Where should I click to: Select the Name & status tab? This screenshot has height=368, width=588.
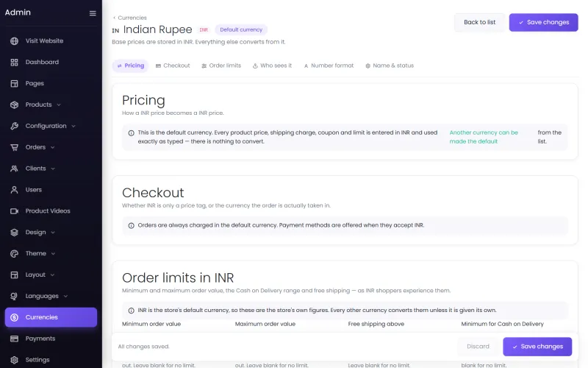coord(390,66)
